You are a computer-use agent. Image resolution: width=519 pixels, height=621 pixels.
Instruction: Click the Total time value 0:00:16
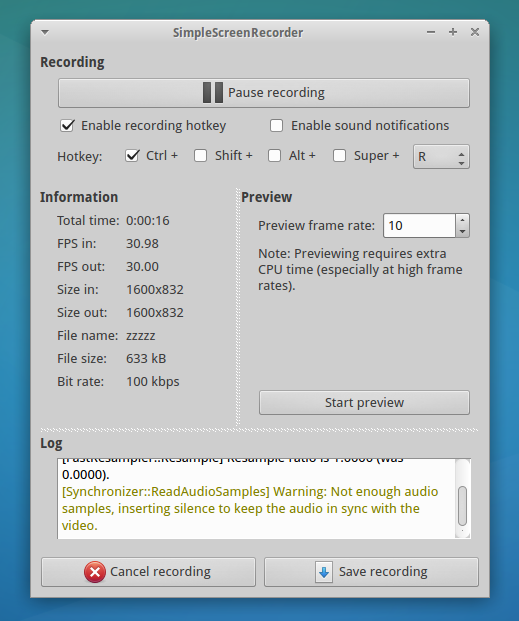148,221
